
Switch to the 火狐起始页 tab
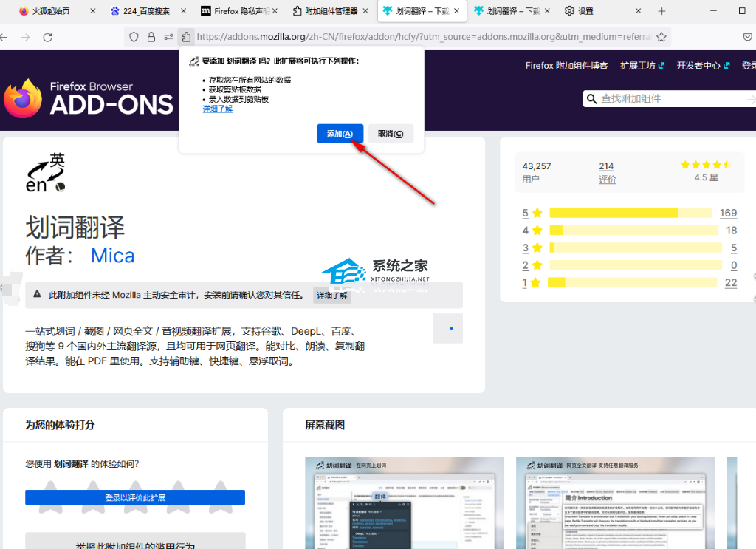point(51,11)
